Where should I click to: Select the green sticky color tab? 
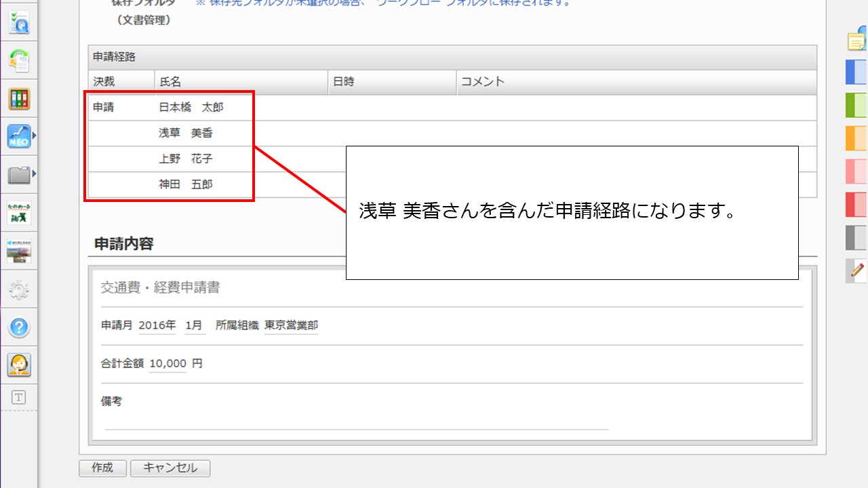click(x=856, y=105)
